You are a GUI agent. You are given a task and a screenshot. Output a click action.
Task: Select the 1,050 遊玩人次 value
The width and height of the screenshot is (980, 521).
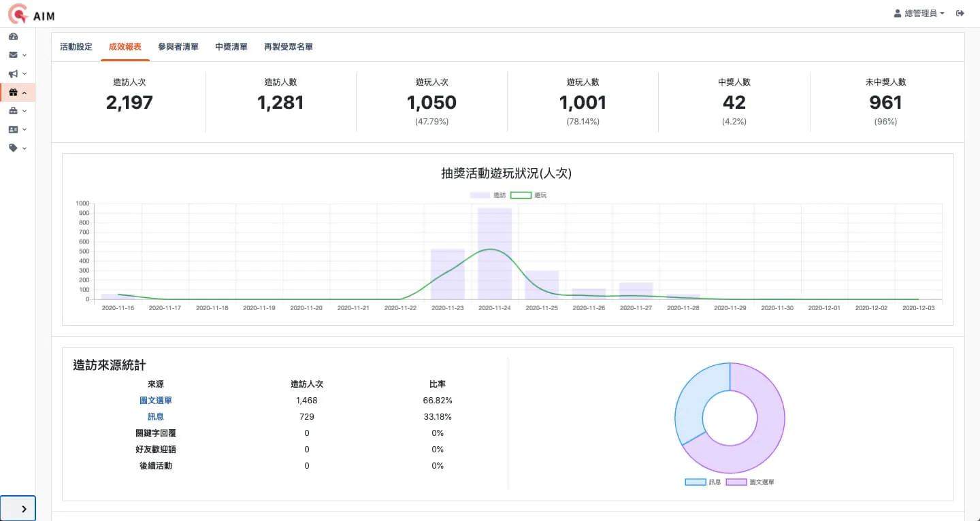[431, 103]
